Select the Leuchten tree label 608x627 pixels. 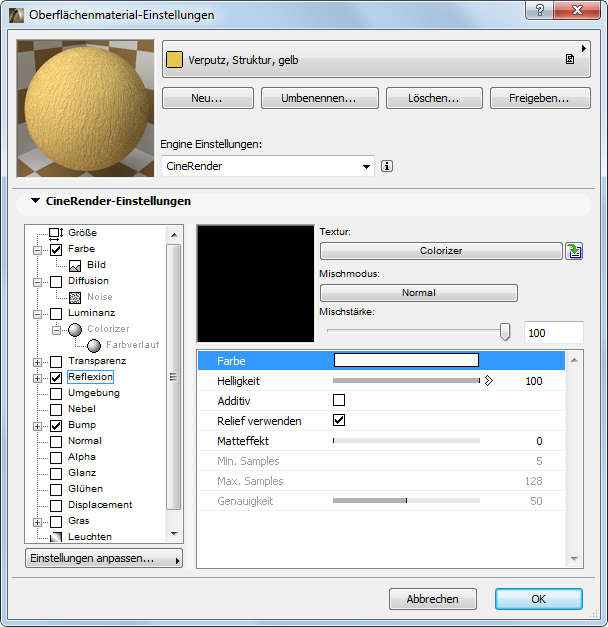point(90,537)
